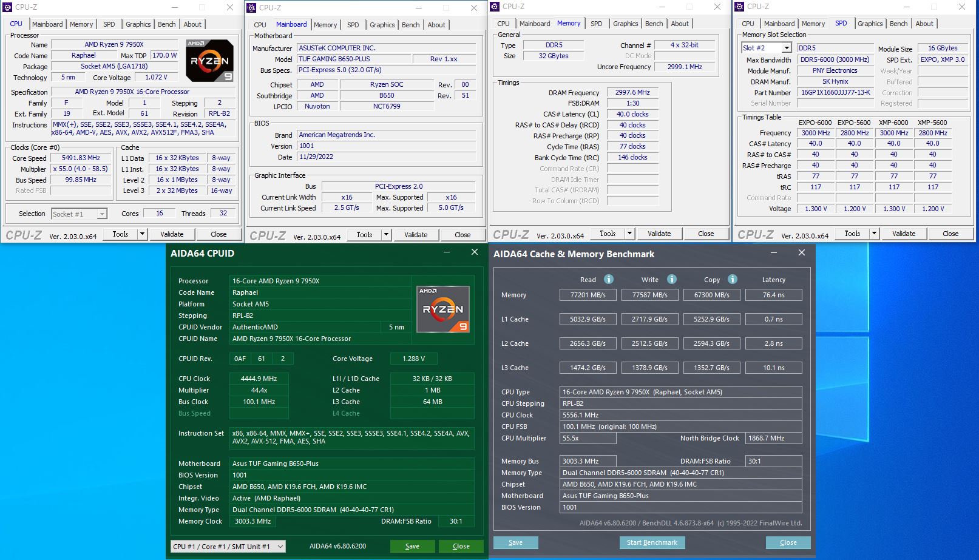The height and width of the screenshot is (560, 979).
Task: Click the info icon next to Write
Action: [672, 279]
